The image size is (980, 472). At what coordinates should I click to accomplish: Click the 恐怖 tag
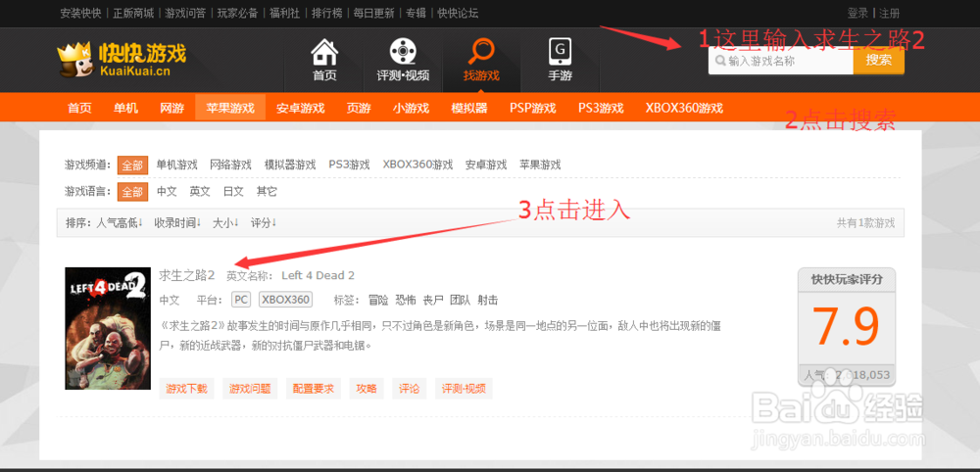pyautogui.click(x=406, y=300)
